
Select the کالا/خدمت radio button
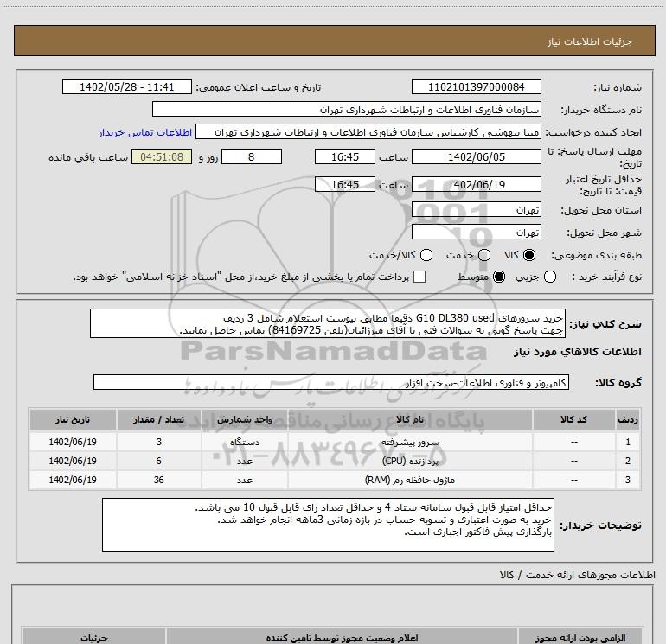tap(426, 255)
